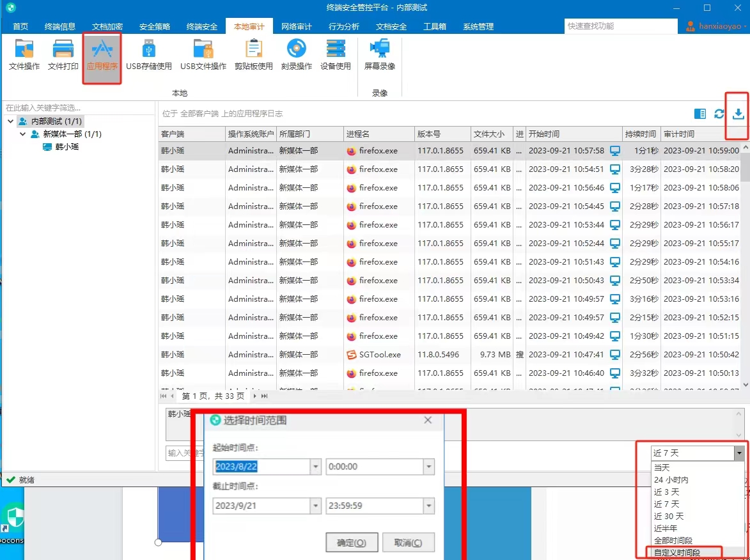Open the 起始时间点 date dropdown arrow

point(315,467)
